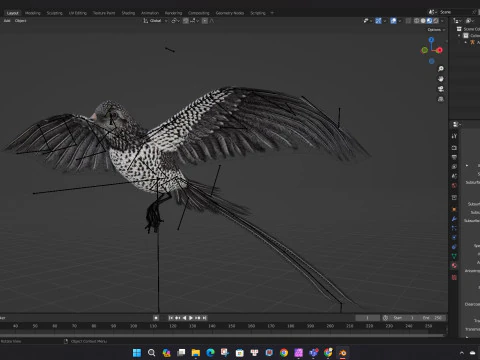Open the Geometry Nodes workspace tab
The height and width of the screenshot is (360, 480).
tap(230, 13)
